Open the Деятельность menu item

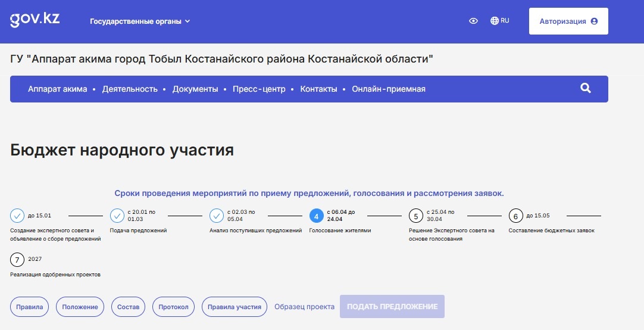coord(130,89)
